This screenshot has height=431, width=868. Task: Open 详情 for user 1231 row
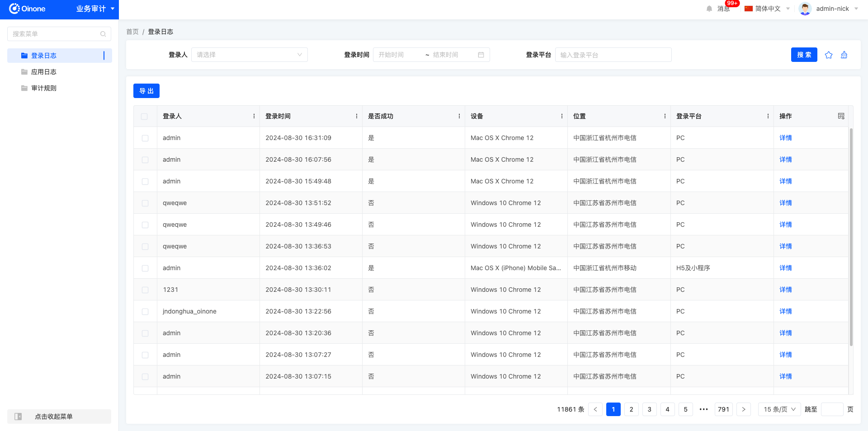pyautogui.click(x=786, y=290)
